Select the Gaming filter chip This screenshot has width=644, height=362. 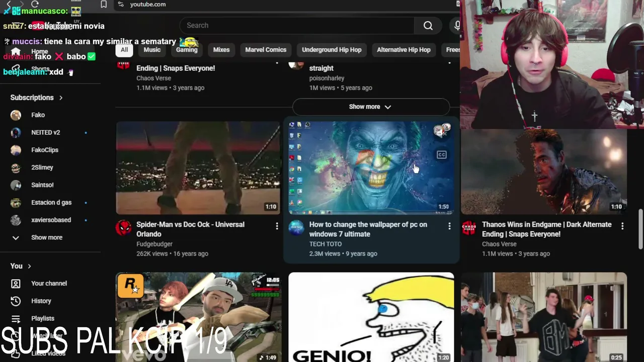pyautogui.click(x=187, y=50)
